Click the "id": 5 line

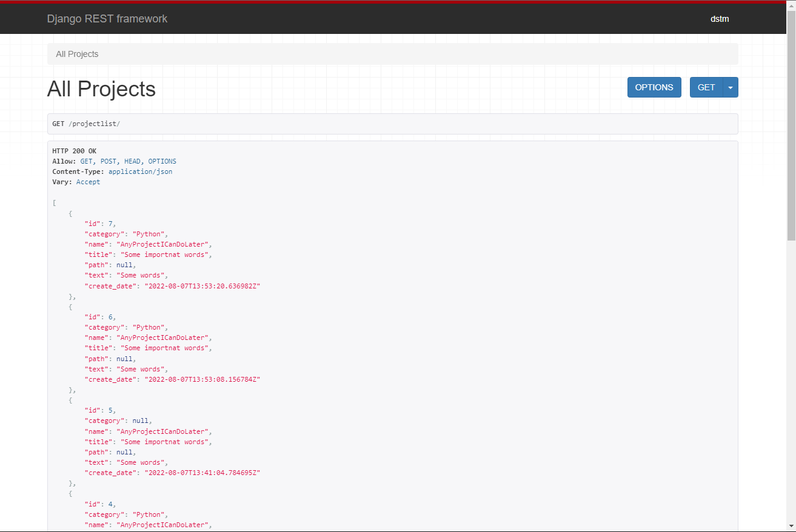(99, 410)
